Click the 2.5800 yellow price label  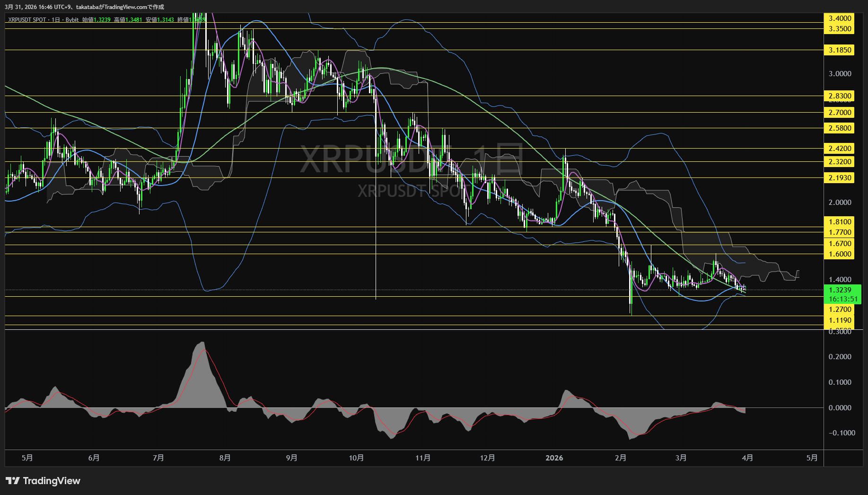point(840,128)
